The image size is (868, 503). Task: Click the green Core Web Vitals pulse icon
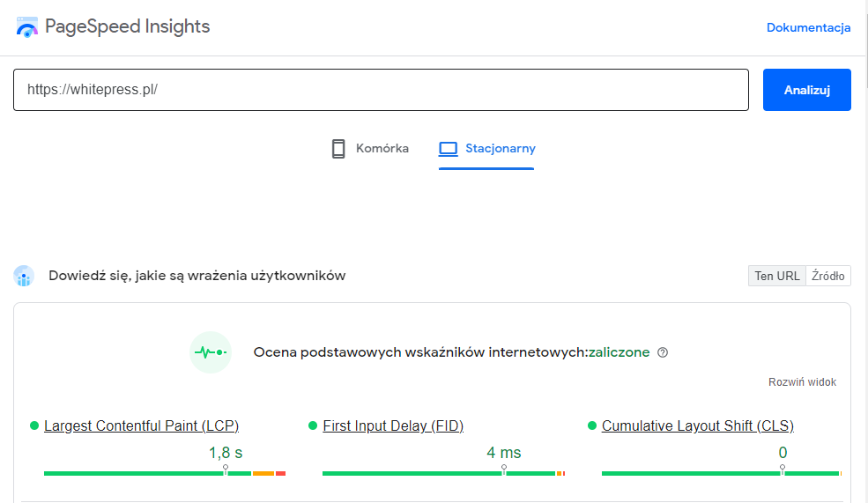coord(211,352)
